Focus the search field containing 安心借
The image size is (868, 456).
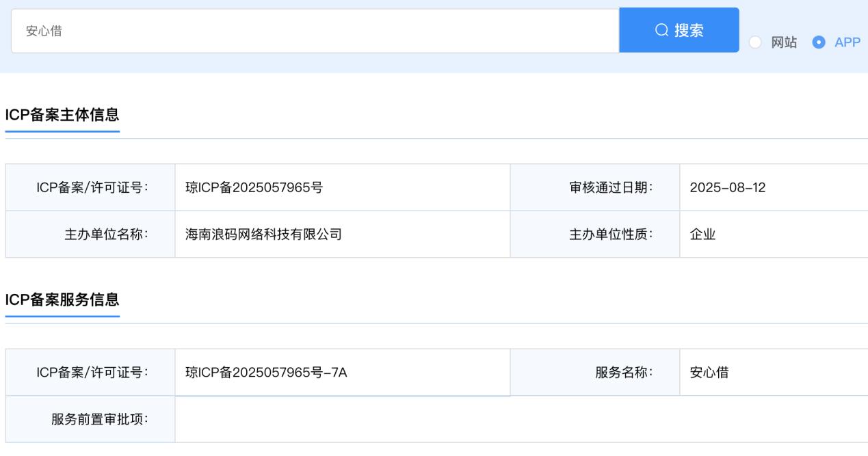[x=315, y=31]
